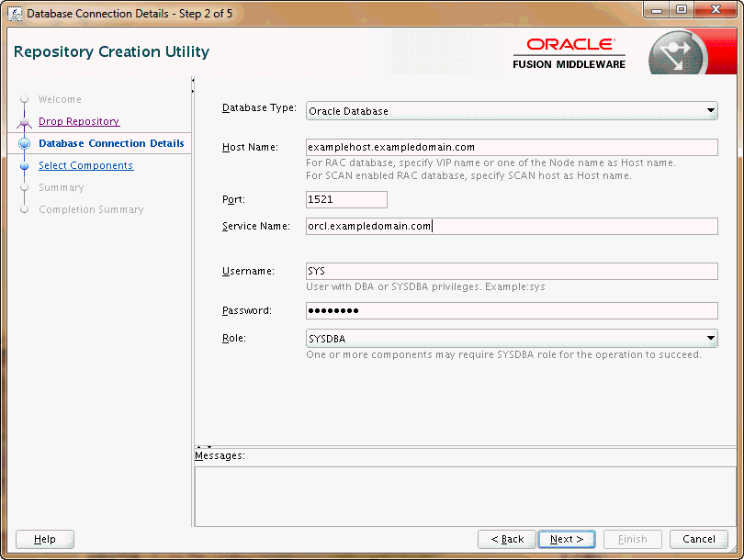Click the Back button
This screenshot has width=744, height=560.
[507, 539]
